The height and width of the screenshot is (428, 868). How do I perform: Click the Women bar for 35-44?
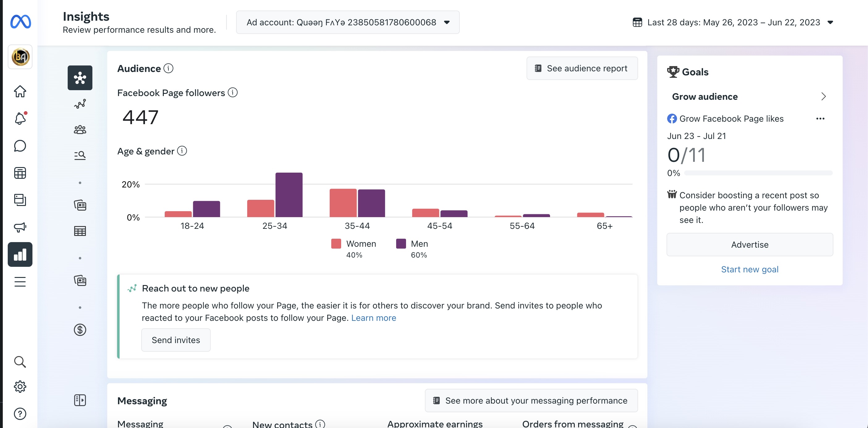point(343,203)
